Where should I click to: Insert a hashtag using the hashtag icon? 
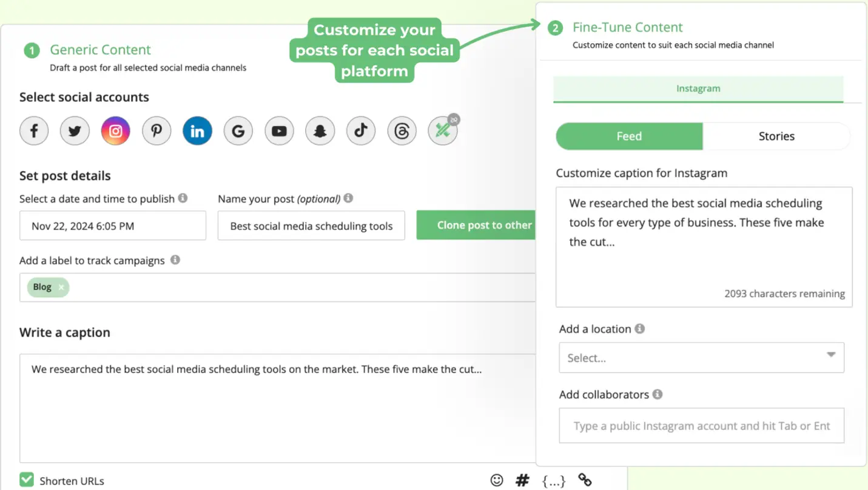[x=522, y=480]
